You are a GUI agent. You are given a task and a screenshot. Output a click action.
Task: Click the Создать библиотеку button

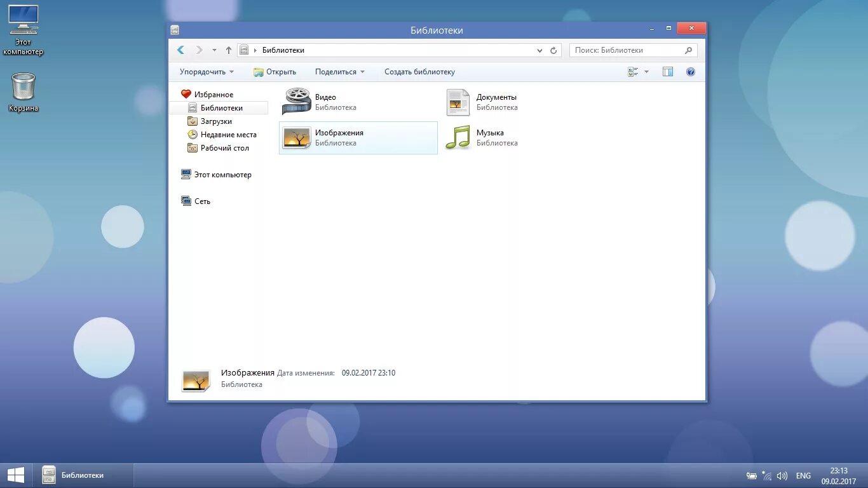419,72
